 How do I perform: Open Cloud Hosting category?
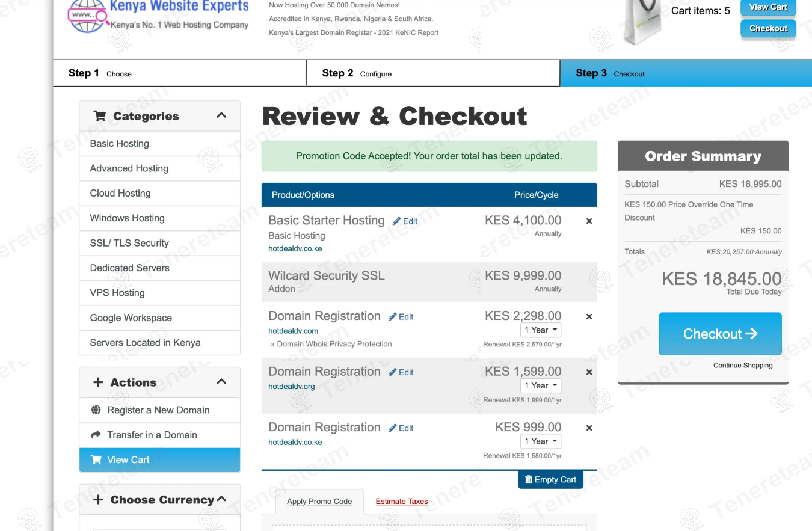pos(159,193)
